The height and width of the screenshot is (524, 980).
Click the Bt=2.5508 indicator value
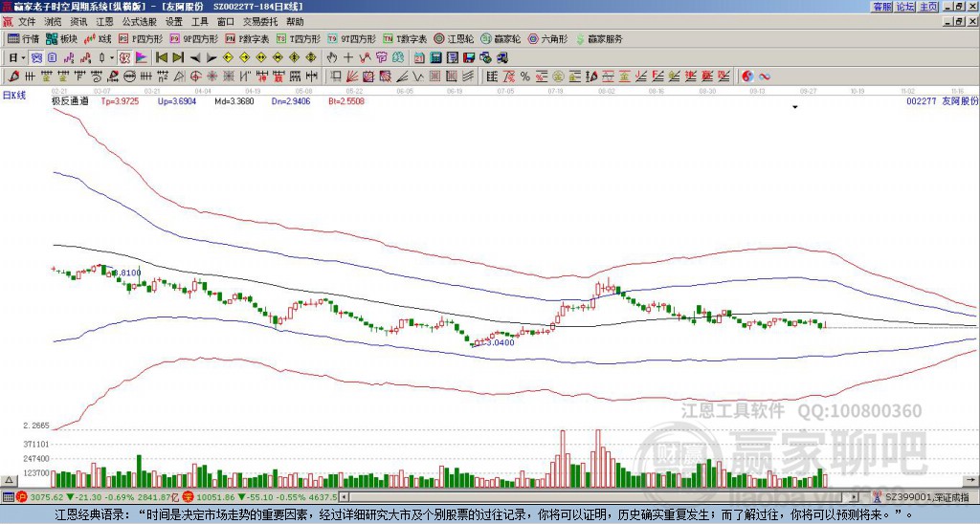pos(346,100)
